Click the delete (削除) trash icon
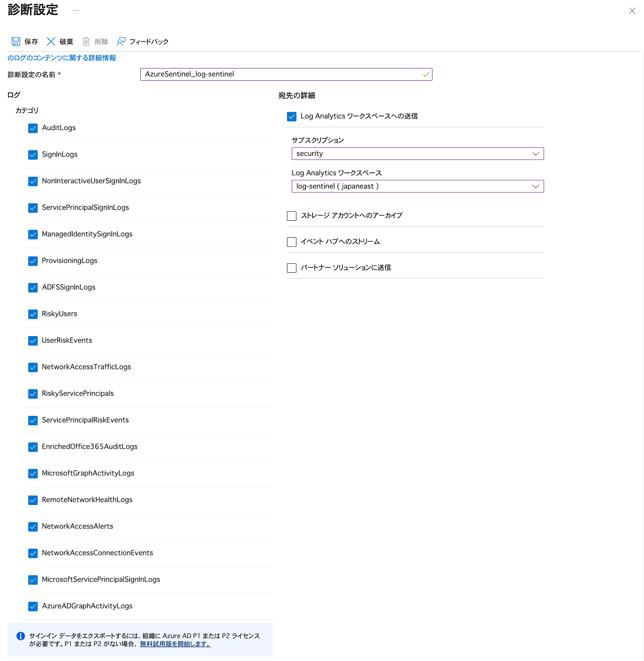Viewport: 644px width, 661px height. [x=86, y=42]
